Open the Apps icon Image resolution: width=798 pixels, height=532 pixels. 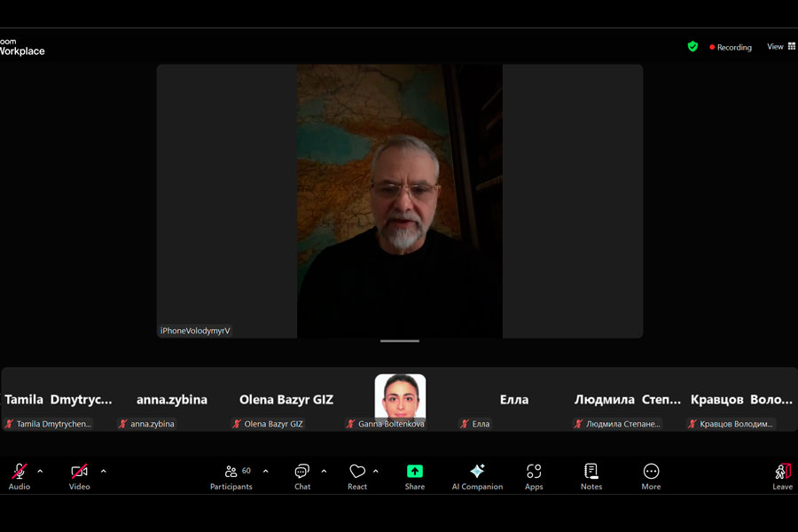coord(534,472)
